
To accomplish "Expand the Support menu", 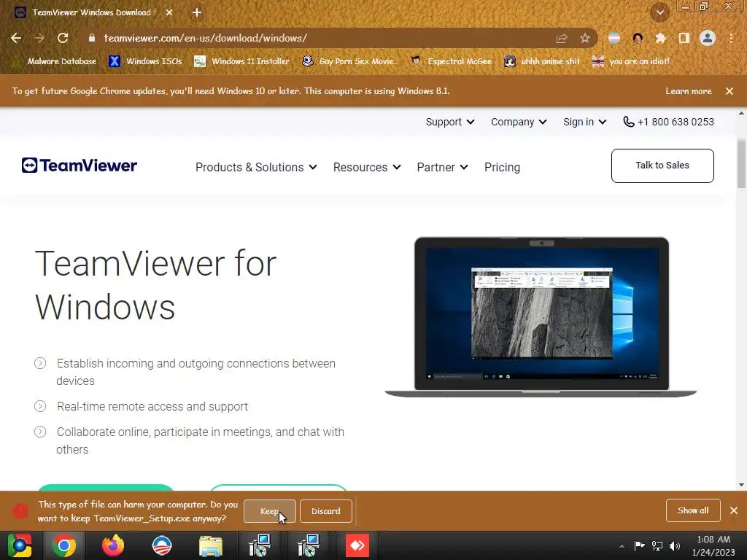I will tap(449, 122).
